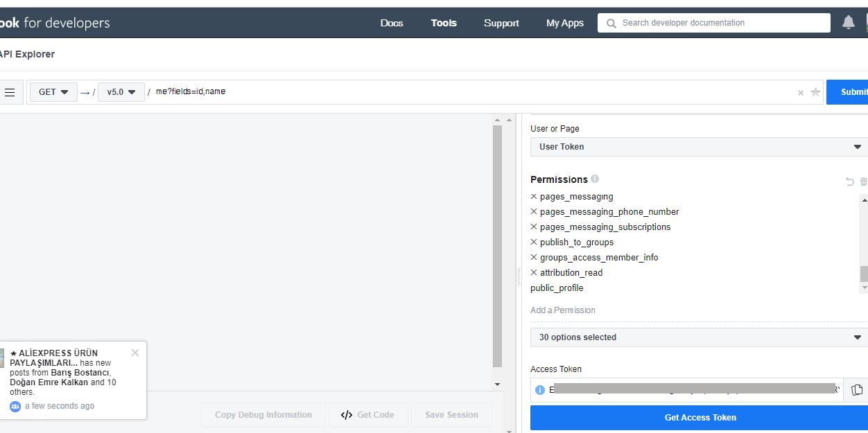The width and height of the screenshot is (868, 433).
Task: Click Copy Debug Information button
Action: tap(263, 415)
